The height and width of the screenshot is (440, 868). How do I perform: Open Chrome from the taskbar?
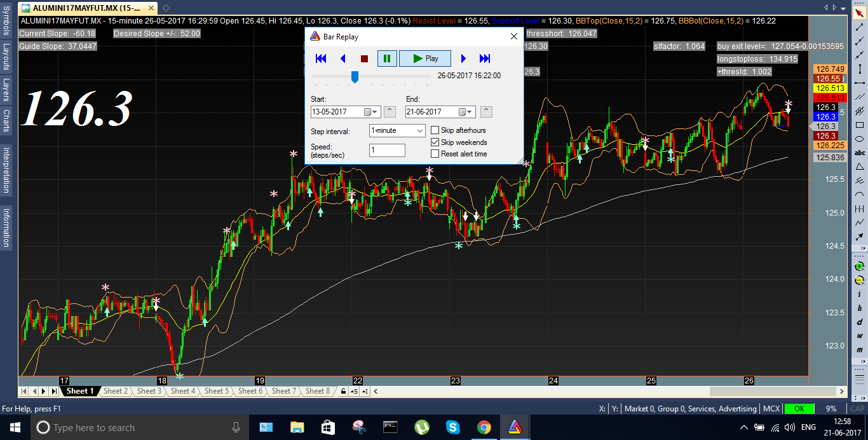(x=484, y=427)
